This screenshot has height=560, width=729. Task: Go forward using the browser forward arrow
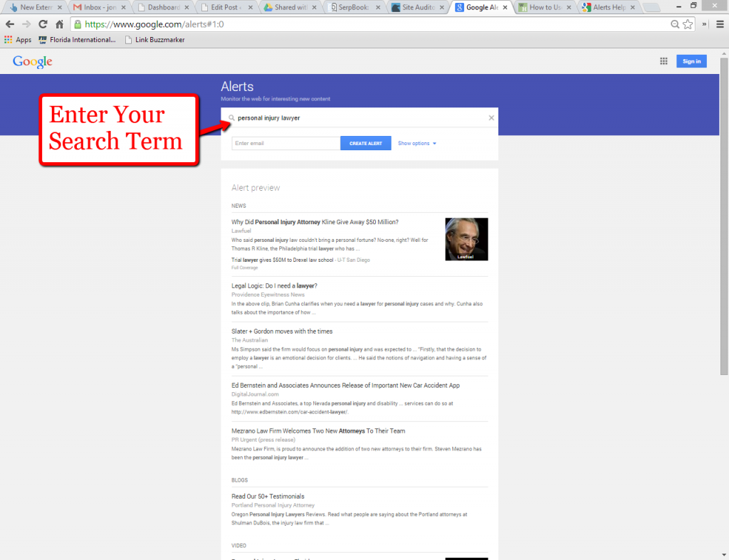click(26, 24)
